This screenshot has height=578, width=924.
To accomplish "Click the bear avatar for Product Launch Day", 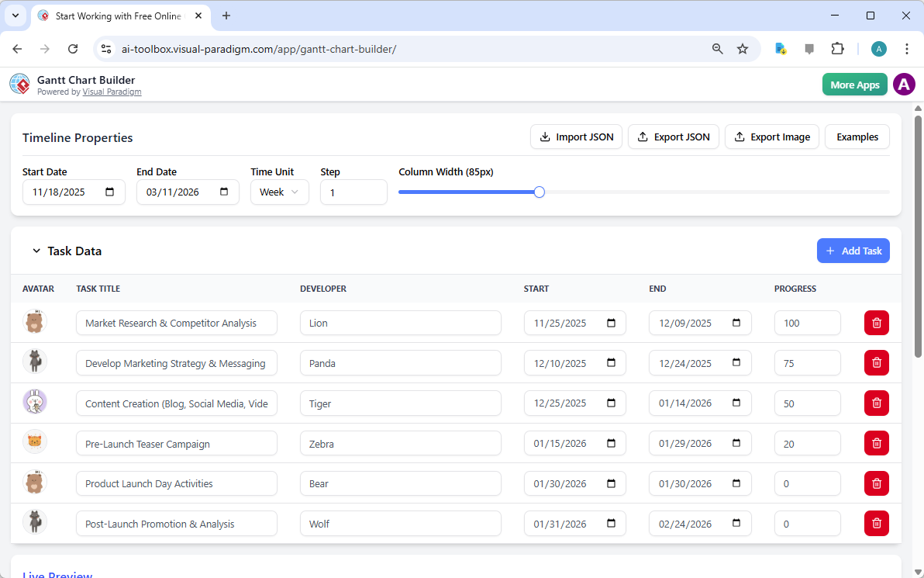I will tap(35, 482).
